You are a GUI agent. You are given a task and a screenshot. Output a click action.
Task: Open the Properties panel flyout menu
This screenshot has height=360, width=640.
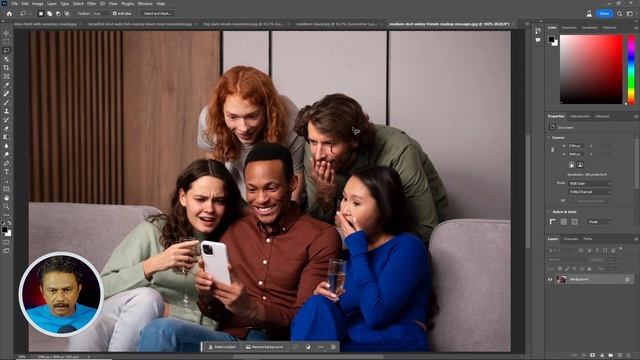point(636,116)
